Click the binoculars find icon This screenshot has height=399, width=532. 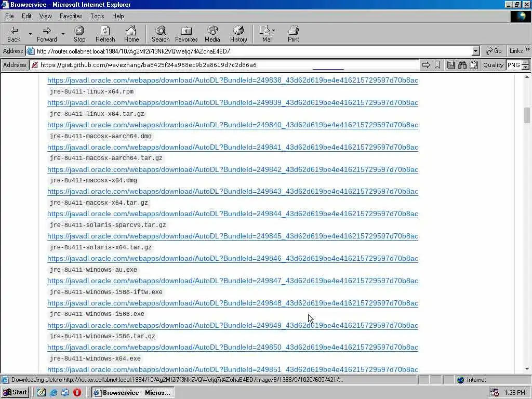pos(462,65)
